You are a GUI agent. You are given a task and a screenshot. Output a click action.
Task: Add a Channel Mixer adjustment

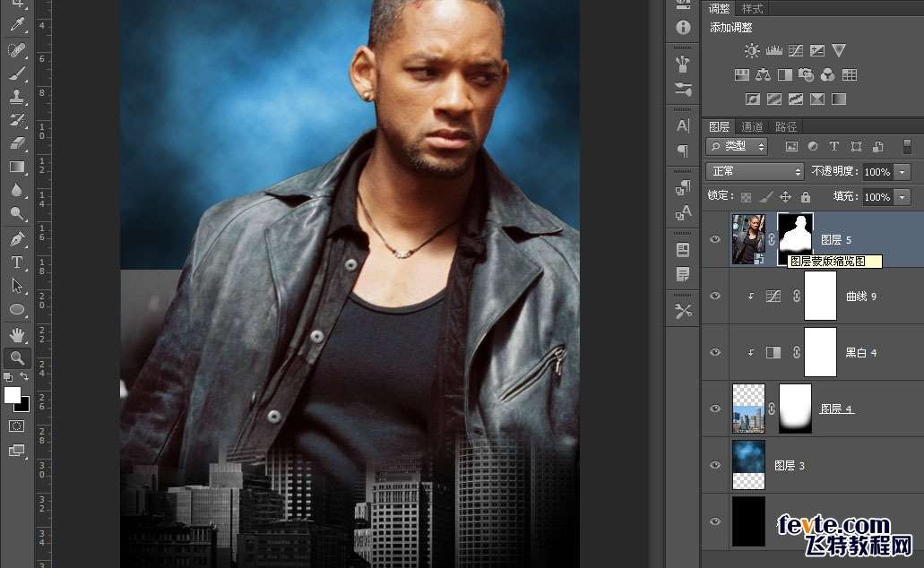tap(828, 75)
